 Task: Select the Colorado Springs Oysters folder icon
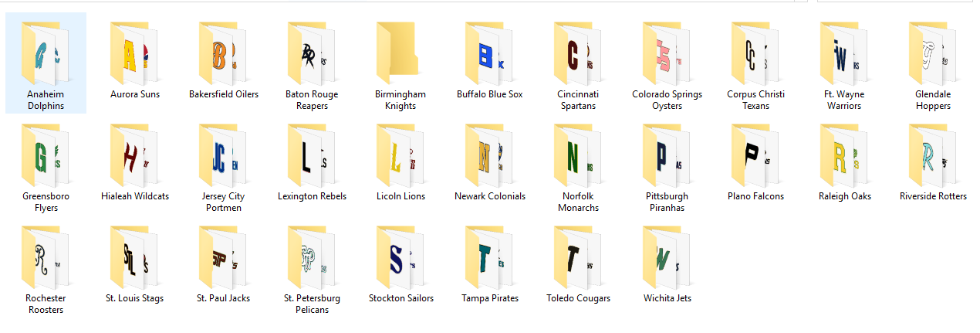[667, 53]
